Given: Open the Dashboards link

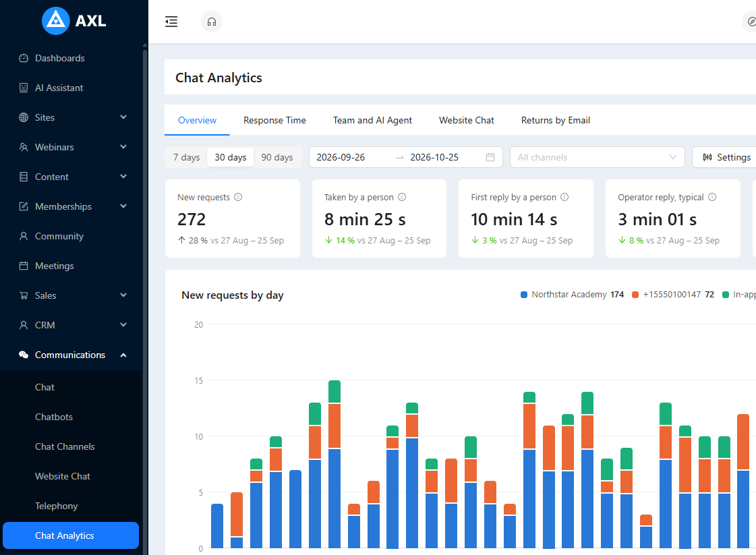Looking at the screenshot, I should [60, 59].
